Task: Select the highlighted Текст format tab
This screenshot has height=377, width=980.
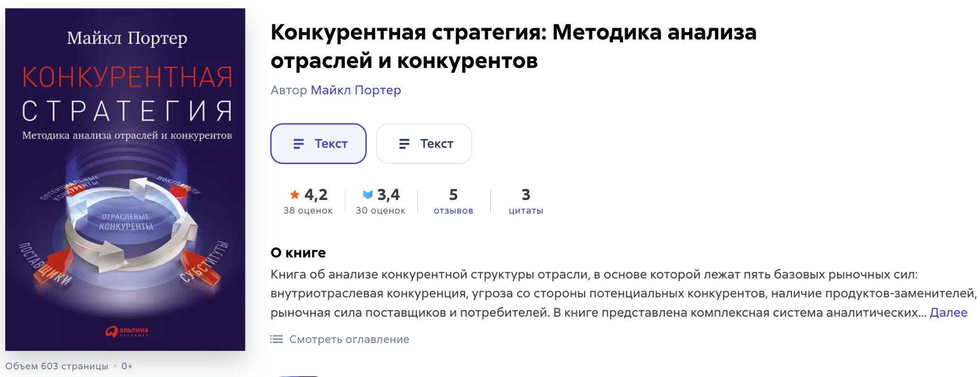Action: click(x=318, y=144)
